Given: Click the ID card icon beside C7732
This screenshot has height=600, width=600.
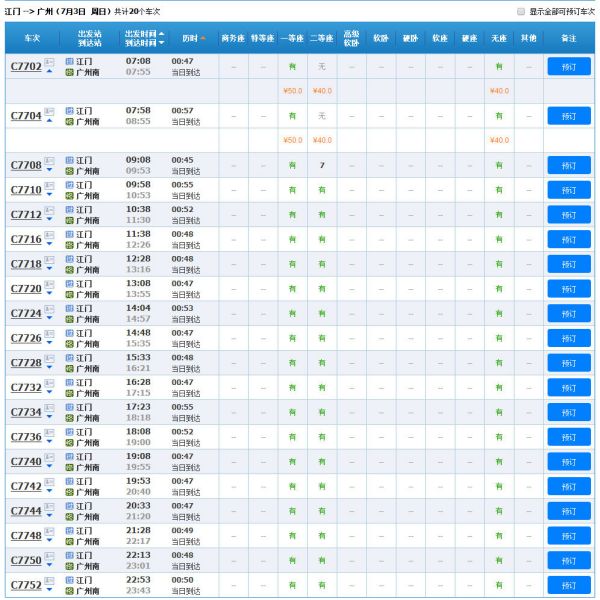Looking at the screenshot, I should [x=49, y=383].
